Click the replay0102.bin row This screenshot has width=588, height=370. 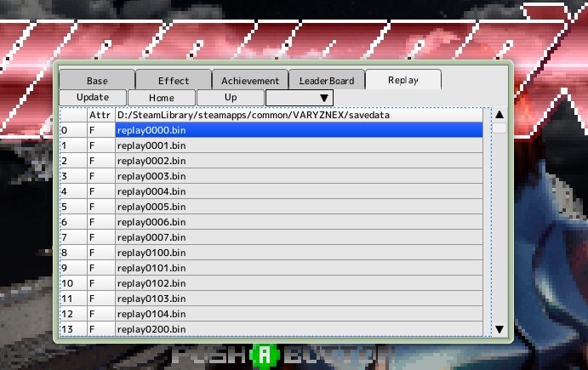click(299, 283)
